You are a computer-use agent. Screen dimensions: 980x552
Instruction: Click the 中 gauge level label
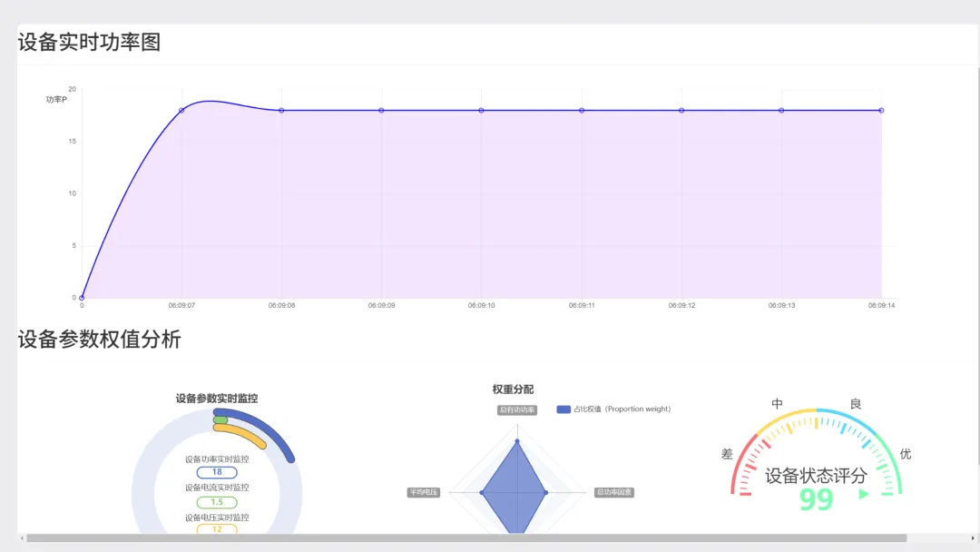click(x=777, y=404)
